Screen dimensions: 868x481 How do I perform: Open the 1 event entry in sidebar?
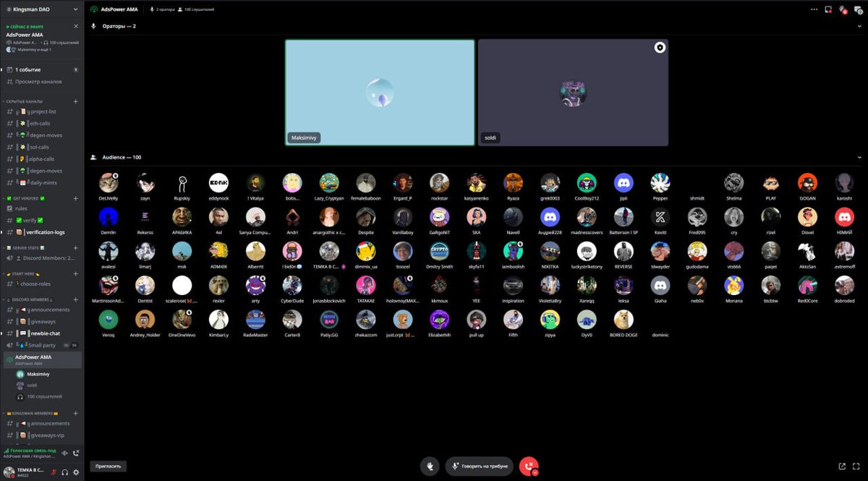click(42, 69)
